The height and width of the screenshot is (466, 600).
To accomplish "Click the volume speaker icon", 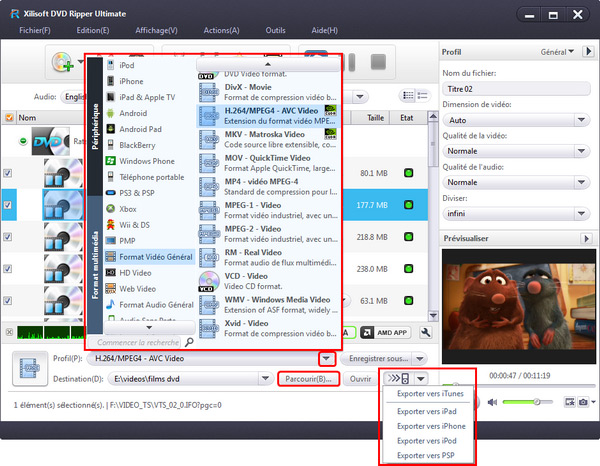I will (492, 402).
